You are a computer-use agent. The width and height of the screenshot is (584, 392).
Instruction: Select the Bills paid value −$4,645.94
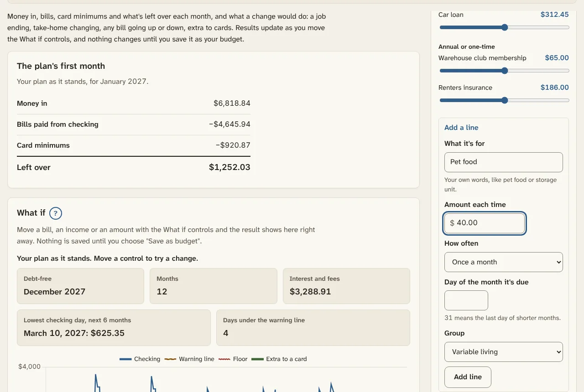[229, 124]
